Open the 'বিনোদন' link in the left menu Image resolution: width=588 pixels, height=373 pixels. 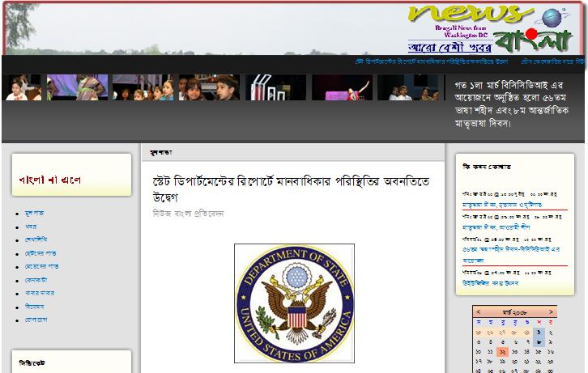35,307
